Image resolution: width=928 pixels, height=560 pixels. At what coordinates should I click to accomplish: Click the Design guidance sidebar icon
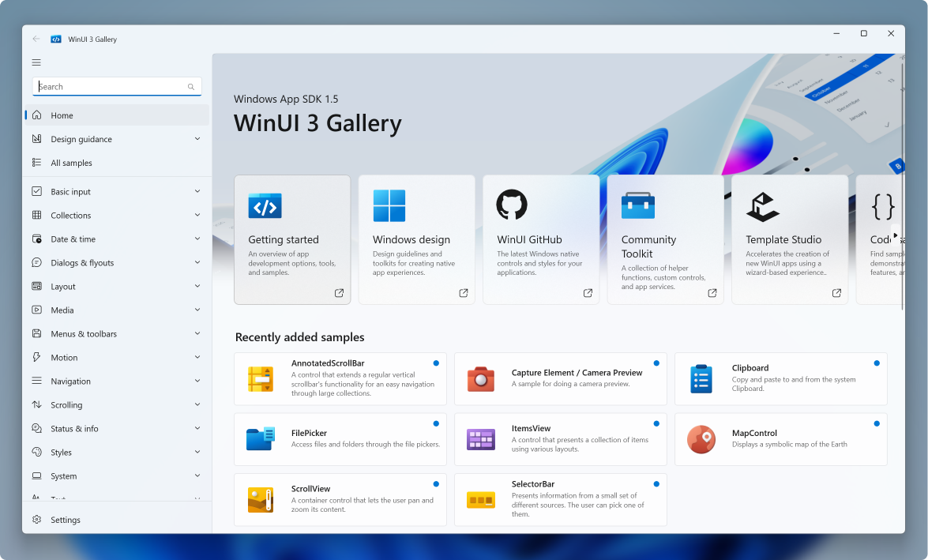(x=36, y=138)
